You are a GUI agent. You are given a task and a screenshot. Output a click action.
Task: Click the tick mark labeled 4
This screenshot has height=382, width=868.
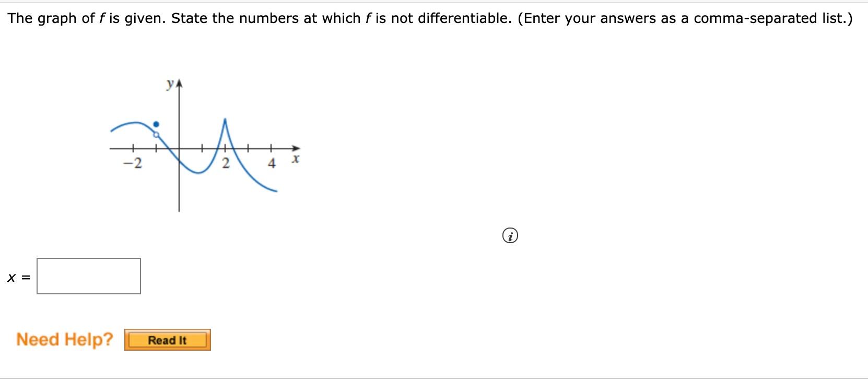[271, 148]
